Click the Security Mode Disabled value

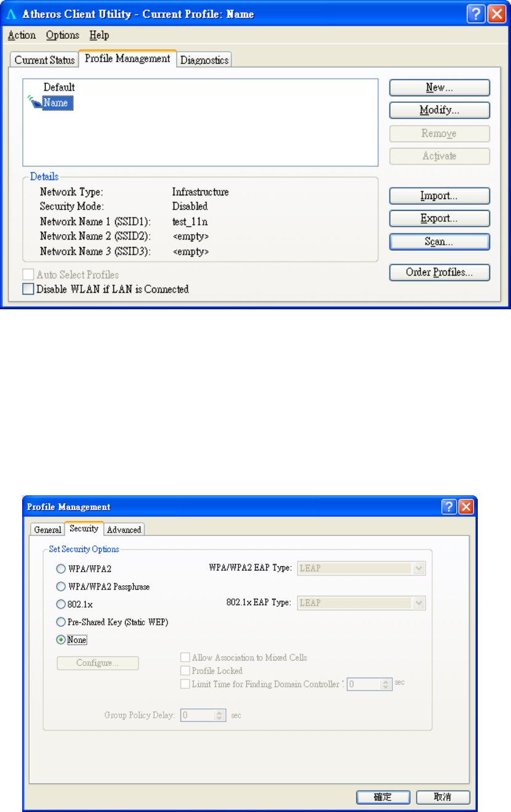click(190, 206)
